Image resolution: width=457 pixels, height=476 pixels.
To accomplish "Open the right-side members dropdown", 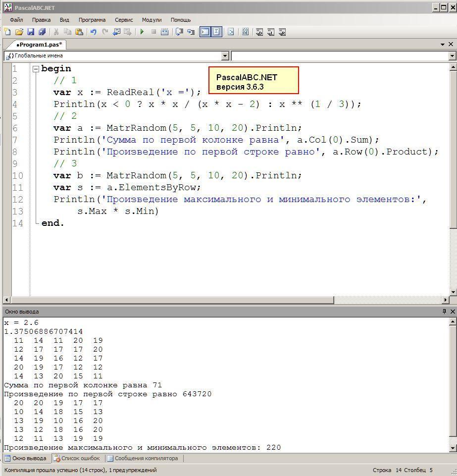I will 452,56.
